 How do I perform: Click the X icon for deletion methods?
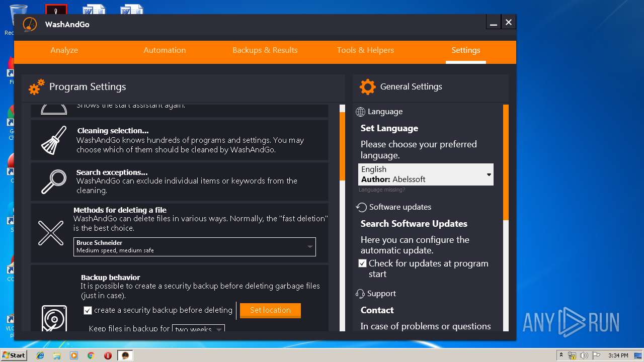point(51,233)
